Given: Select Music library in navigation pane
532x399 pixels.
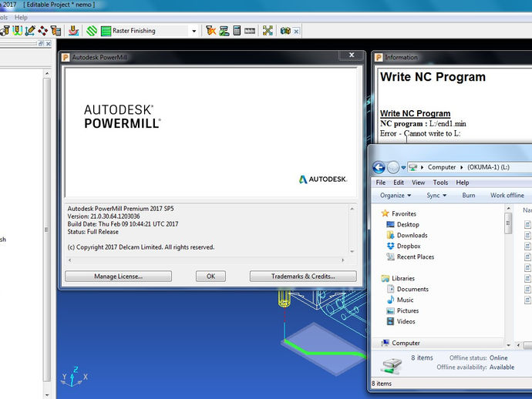Looking at the screenshot, I should pos(400,300).
